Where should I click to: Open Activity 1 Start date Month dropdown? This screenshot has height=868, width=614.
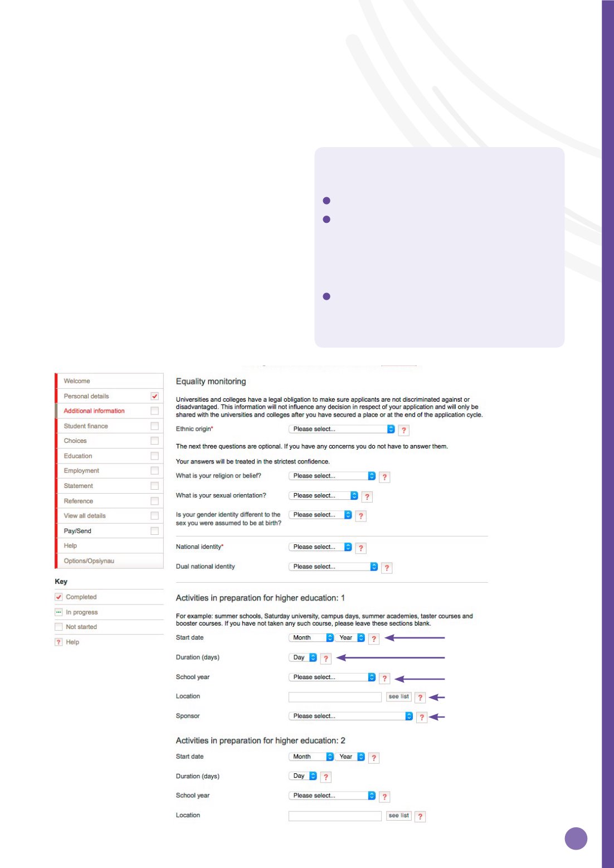pos(311,637)
